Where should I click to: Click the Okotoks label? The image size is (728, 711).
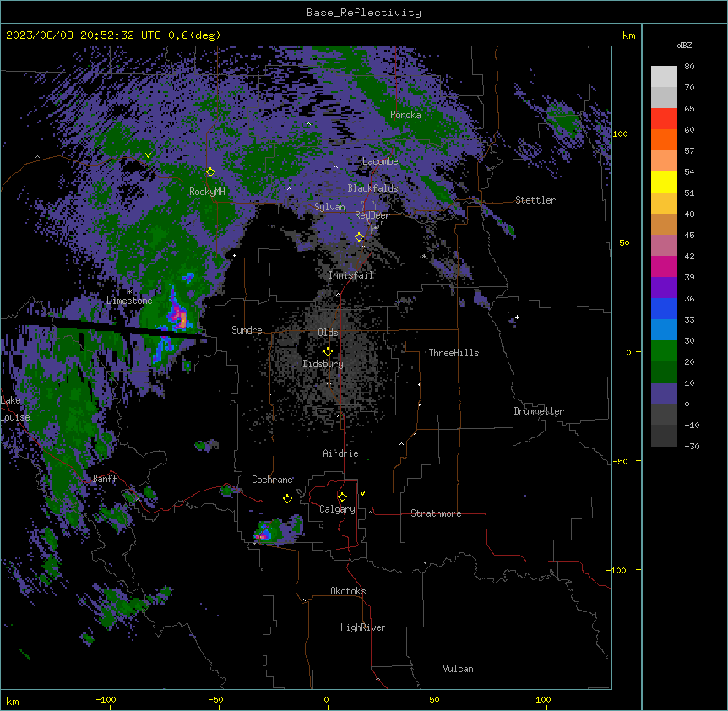click(x=348, y=591)
